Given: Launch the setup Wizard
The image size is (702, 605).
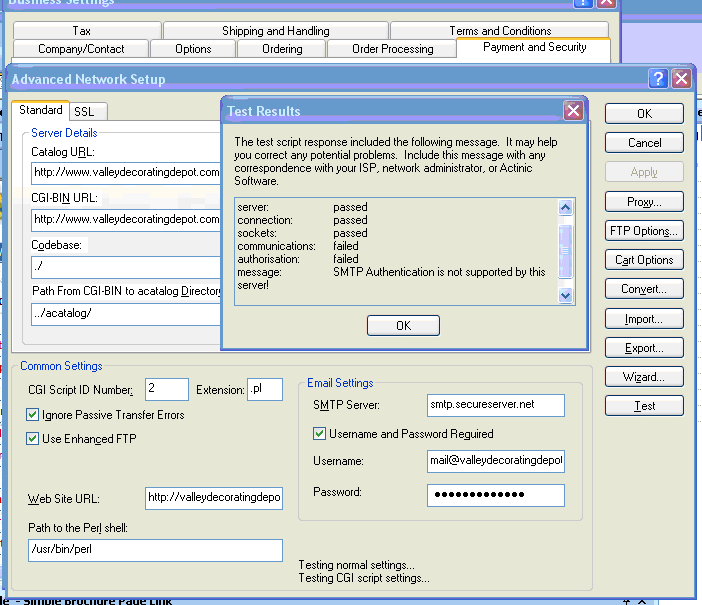Looking at the screenshot, I should click(644, 377).
